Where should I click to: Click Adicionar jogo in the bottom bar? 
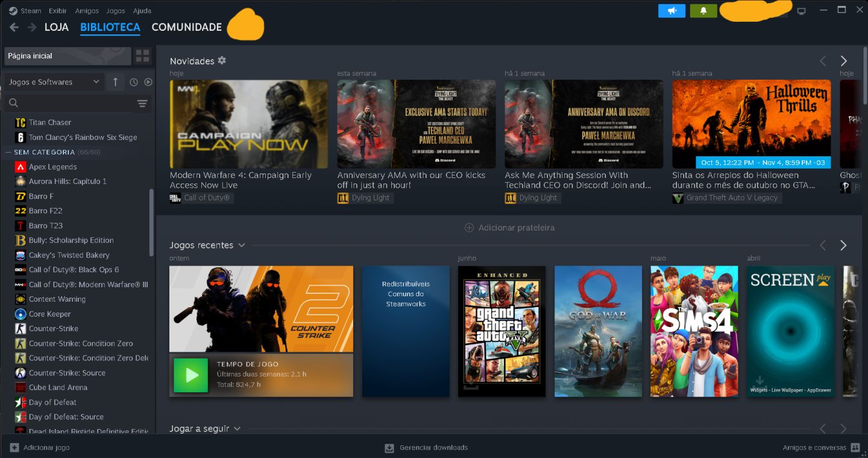tap(40, 448)
